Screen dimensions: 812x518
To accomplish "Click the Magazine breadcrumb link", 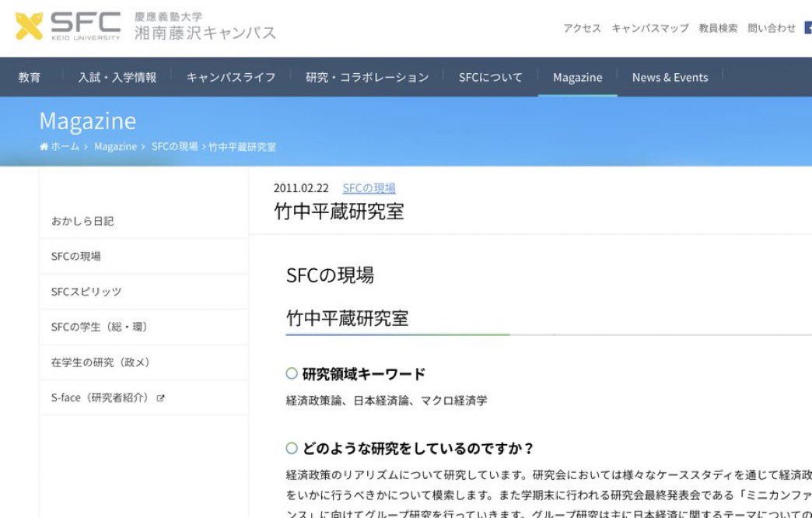I will [115, 147].
